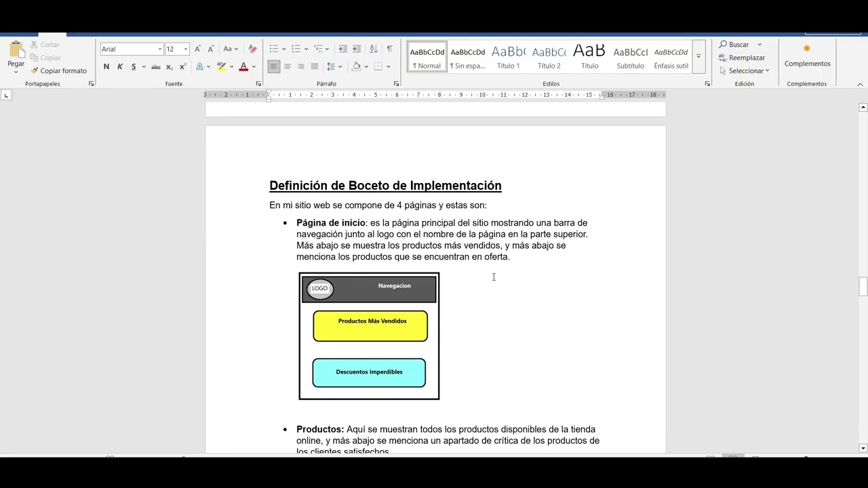Screen dimensions: 868x488
Task: Apply bulleted list icon
Action: click(273, 49)
